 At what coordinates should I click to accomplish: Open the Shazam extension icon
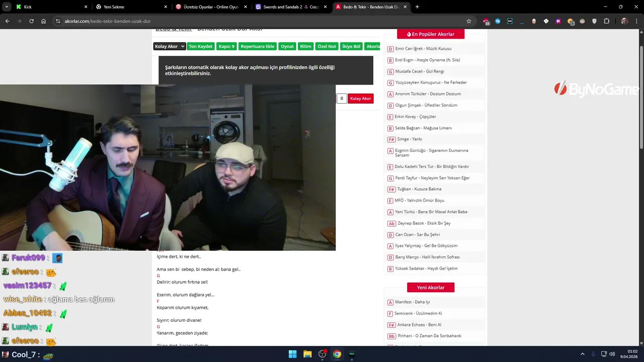pyautogui.click(x=498, y=21)
